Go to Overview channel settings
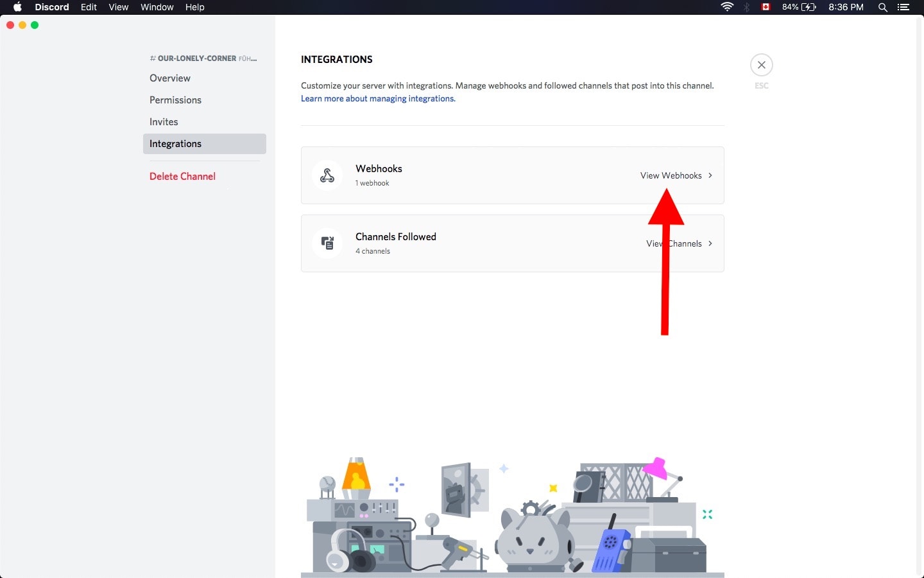924x578 pixels. [205, 78]
